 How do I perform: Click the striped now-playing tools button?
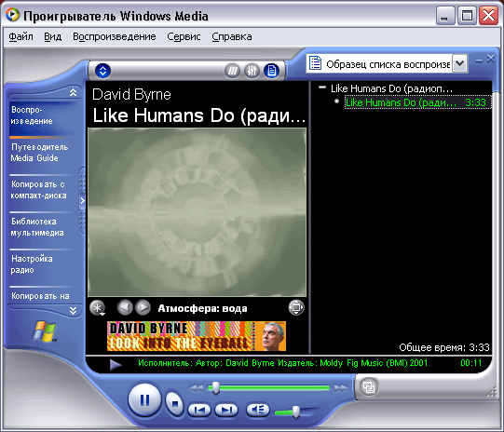232,71
